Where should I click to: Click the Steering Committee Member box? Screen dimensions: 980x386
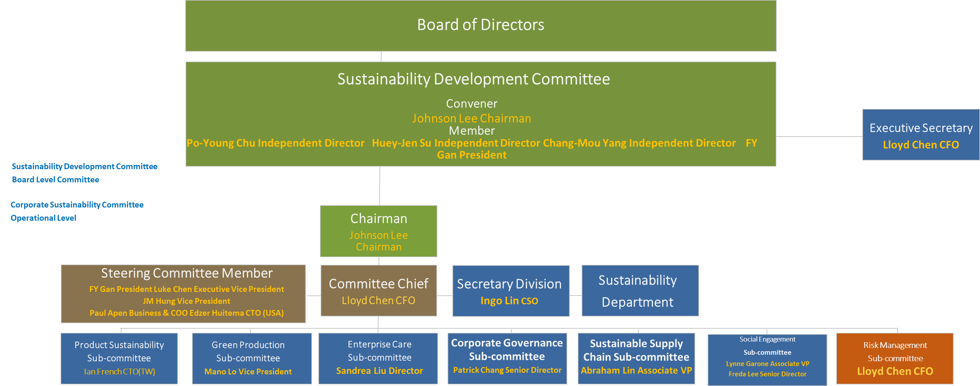click(x=183, y=294)
